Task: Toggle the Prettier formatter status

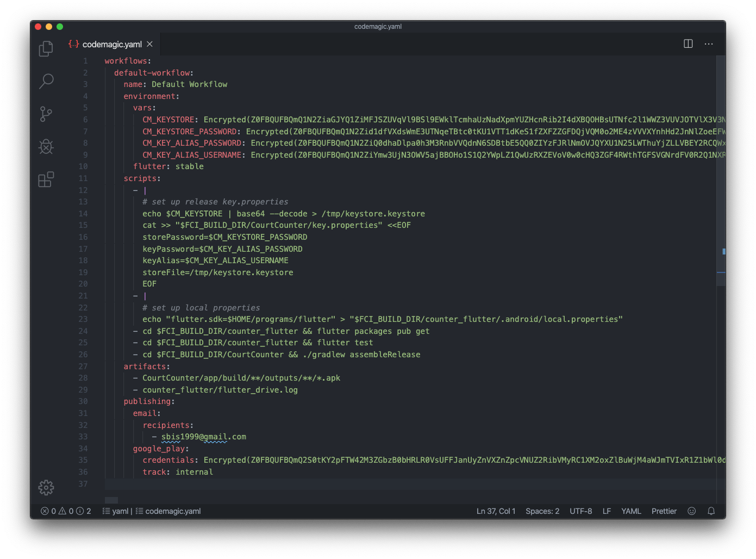Action: [x=664, y=511]
